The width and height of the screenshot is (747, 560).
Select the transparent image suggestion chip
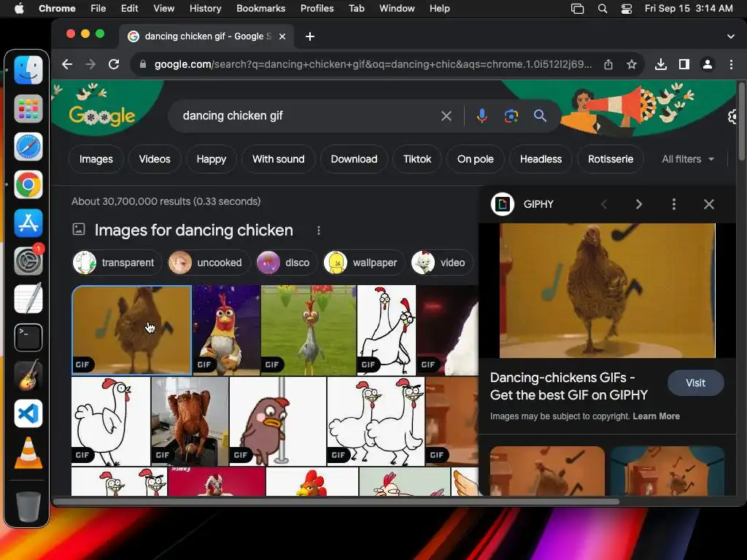tap(117, 262)
